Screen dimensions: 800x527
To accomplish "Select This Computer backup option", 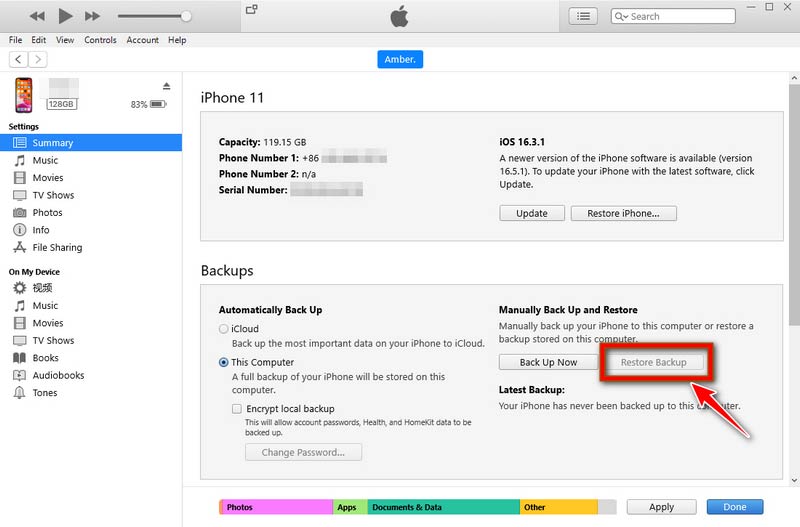I will (224, 363).
